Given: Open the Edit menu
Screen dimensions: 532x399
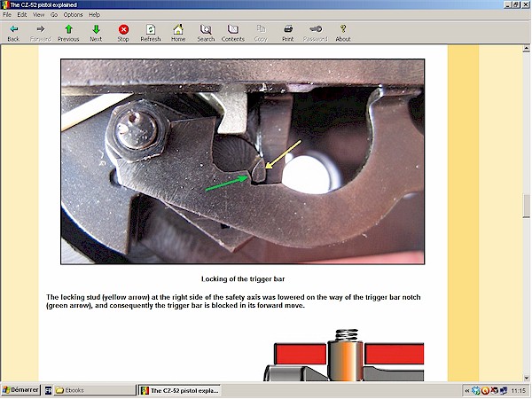Looking at the screenshot, I should (22, 14).
